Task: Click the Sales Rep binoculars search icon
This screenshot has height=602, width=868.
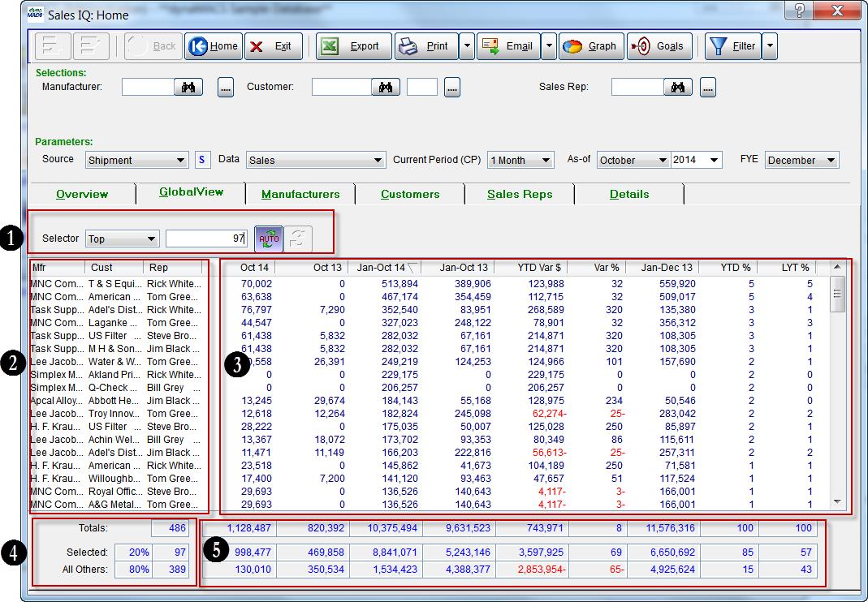Action: click(677, 87)
